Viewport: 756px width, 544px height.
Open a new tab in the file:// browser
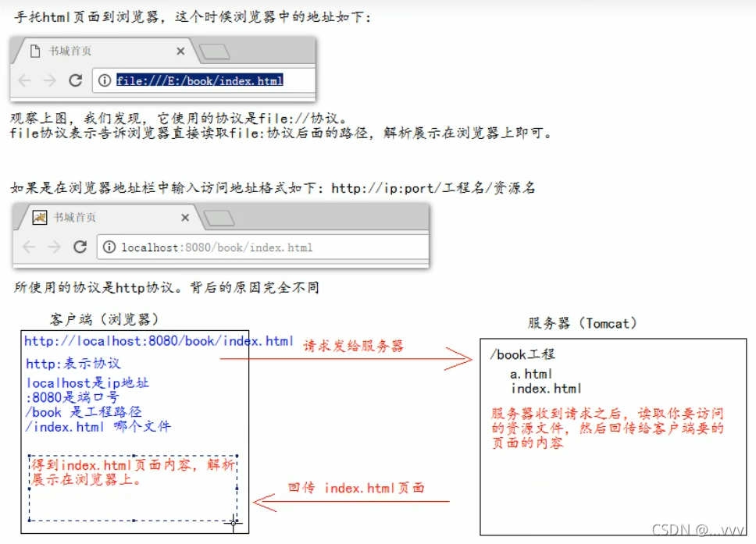(214, 52)
